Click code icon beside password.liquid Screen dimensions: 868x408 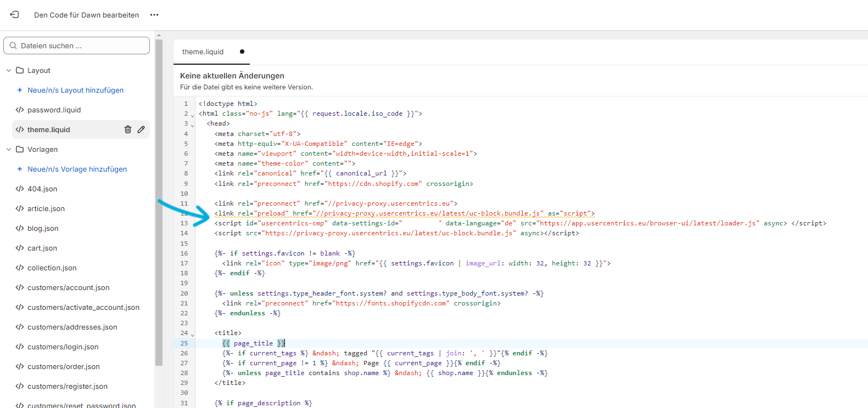(20, 110)
